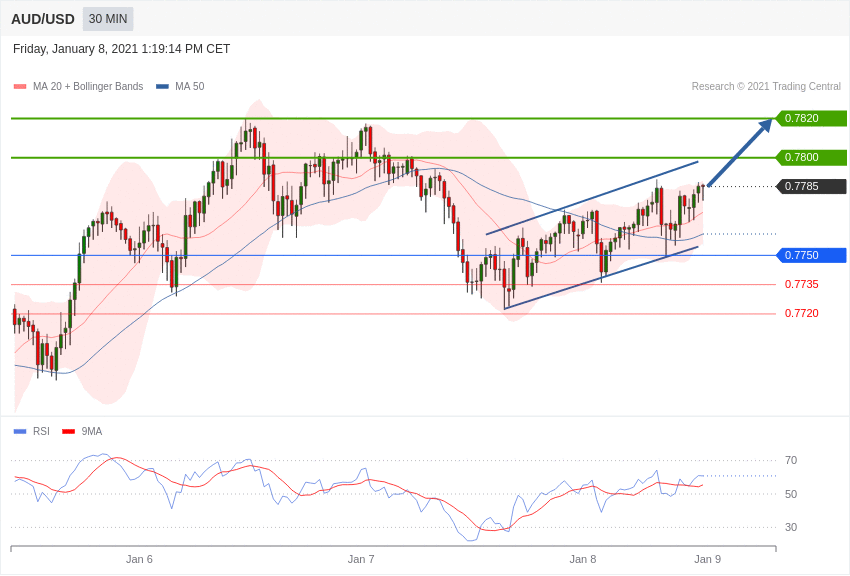Click the red 0.7720 support level label
Screen dimensions: 850x576
coord(801,313)
